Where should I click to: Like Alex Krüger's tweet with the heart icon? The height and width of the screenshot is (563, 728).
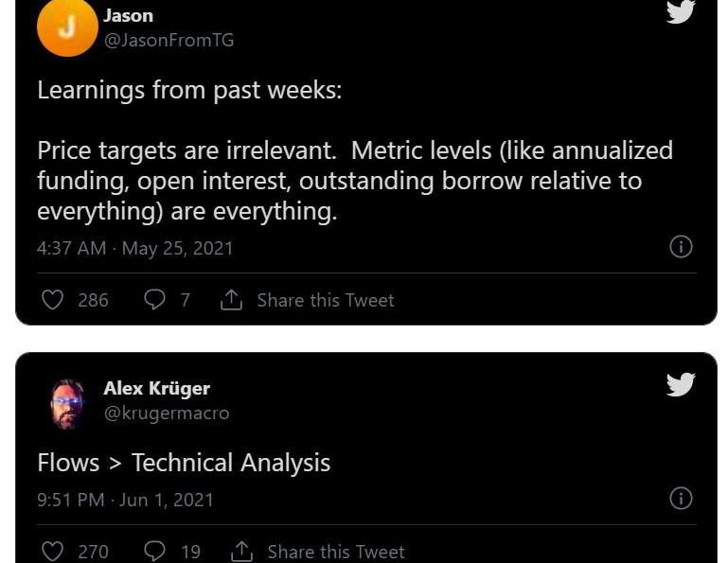point(53,551)
